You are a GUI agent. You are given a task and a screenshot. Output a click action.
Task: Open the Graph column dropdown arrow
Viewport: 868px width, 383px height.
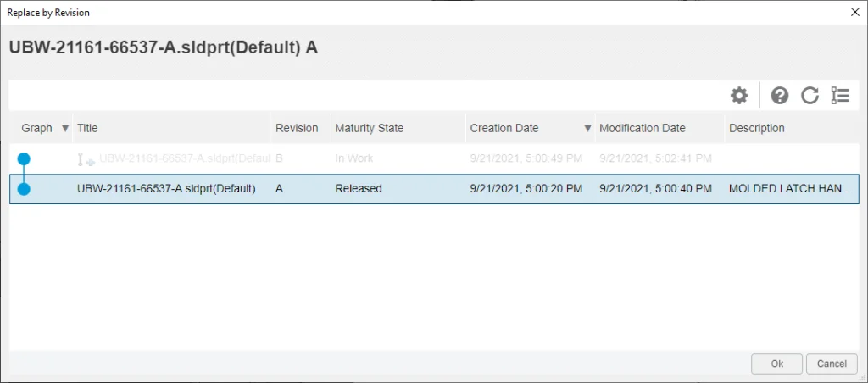click(65, 129)
